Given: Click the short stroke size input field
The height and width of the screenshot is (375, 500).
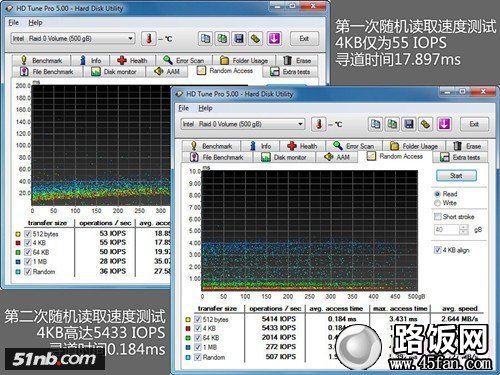Looking at the screenshot, I should click(x=447, y=230).
